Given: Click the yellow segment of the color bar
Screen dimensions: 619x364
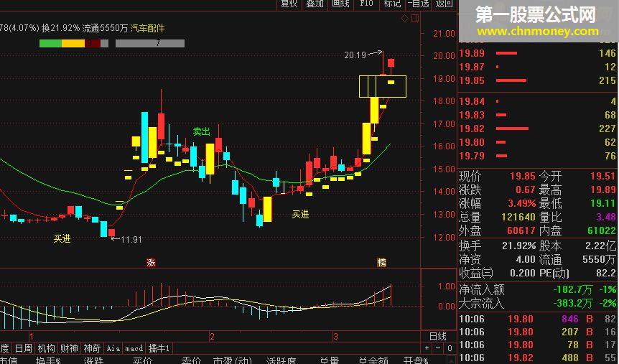Looking at the screenshot, I should click(73, 43).
